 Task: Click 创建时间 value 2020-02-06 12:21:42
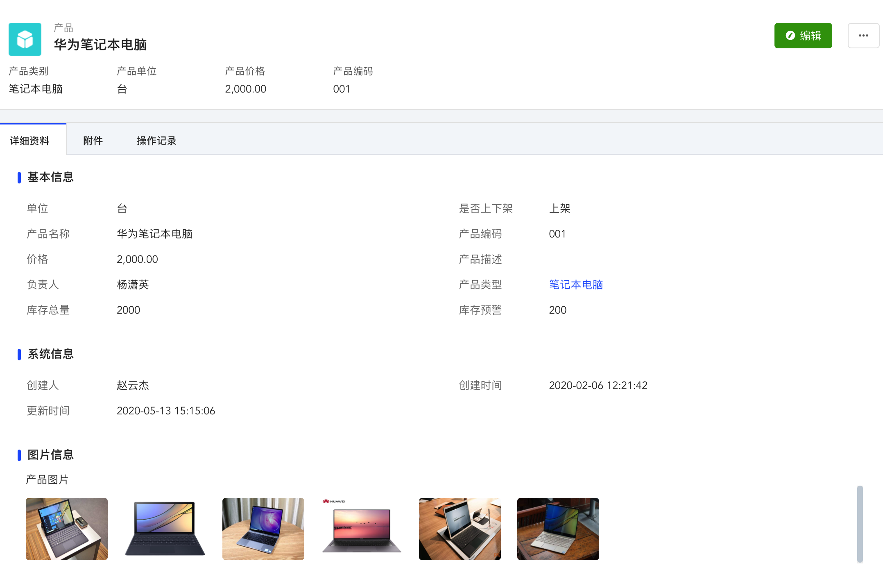598,385
